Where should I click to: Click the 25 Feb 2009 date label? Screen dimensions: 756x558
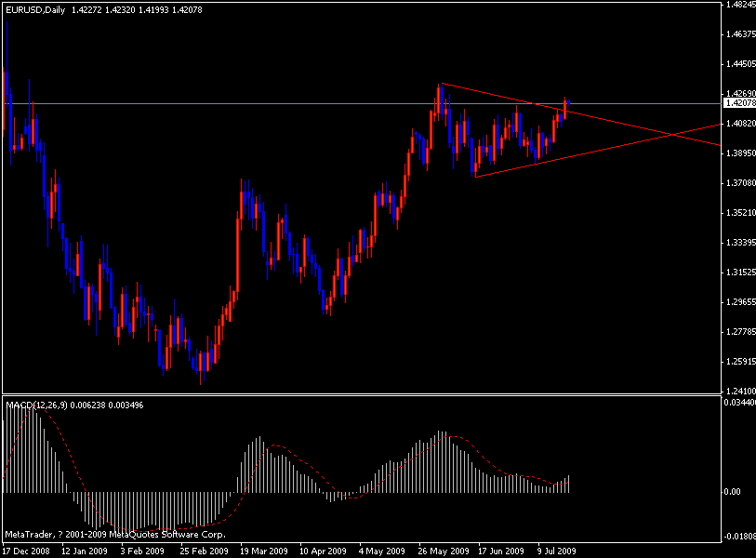pyautogui.click(x=204, y=551)
